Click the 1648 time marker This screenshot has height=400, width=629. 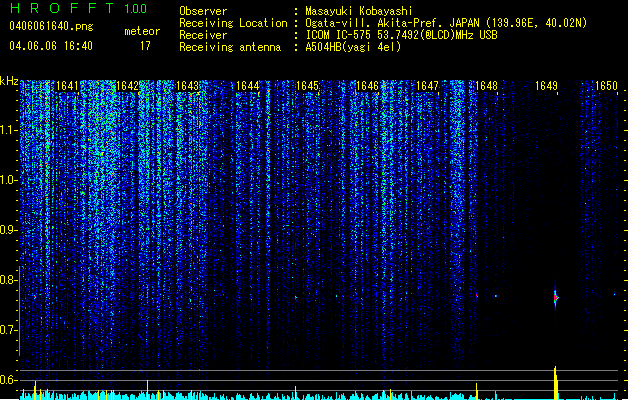(486, 86)
